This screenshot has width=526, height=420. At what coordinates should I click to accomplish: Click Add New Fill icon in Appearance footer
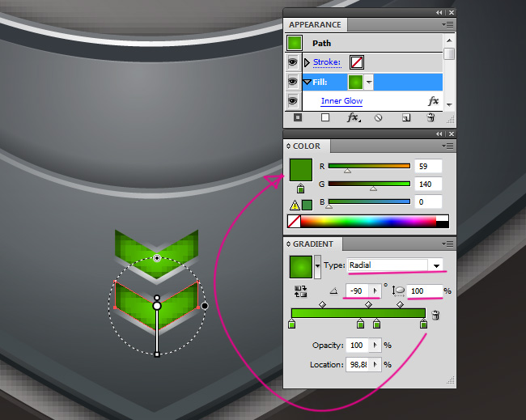325,118
